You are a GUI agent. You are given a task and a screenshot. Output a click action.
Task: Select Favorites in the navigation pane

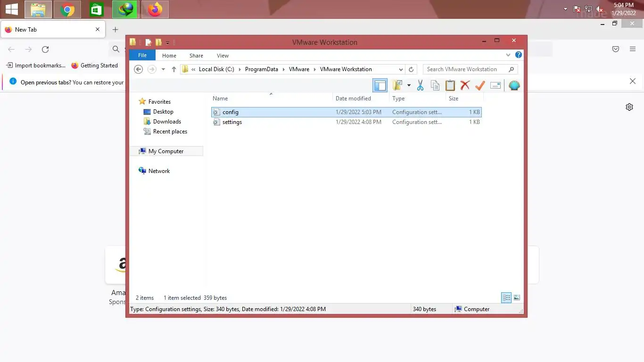(x=159, y=102)
